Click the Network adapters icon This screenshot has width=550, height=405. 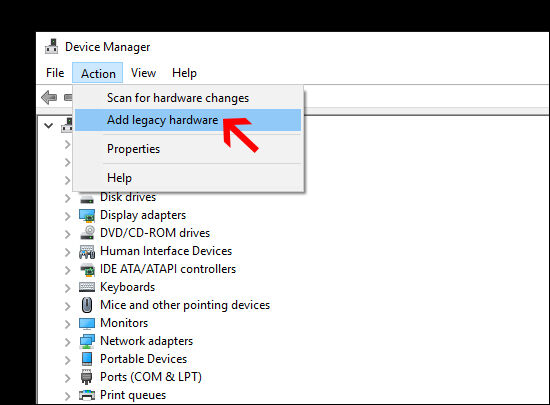[87, 341]
